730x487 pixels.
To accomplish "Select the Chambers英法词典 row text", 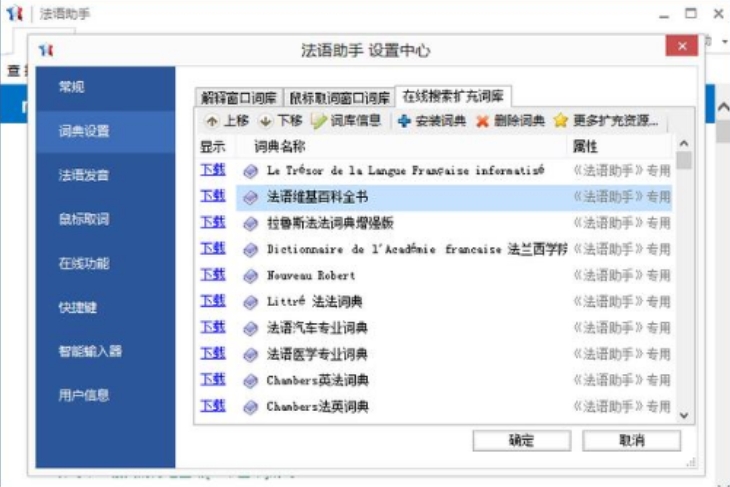I will coord(317,381).
